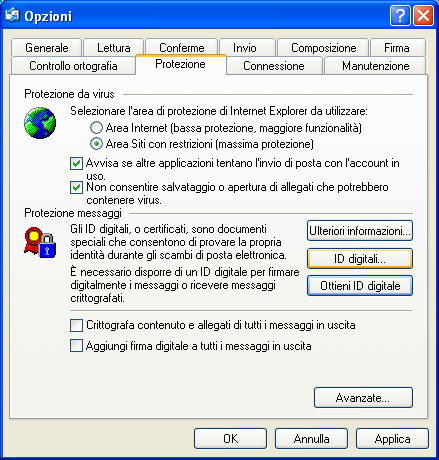
Task: Open the Lettura tab
Action: [114, 48]
